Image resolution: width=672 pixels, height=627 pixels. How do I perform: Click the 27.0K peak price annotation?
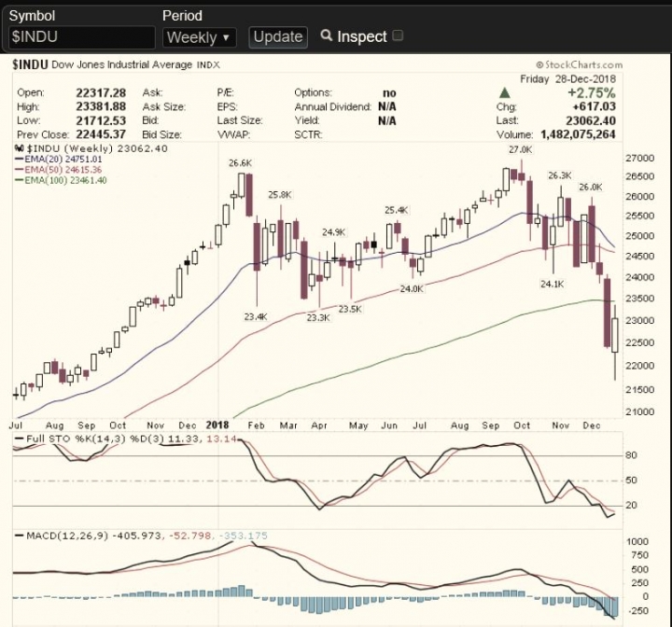click(520, 150)
